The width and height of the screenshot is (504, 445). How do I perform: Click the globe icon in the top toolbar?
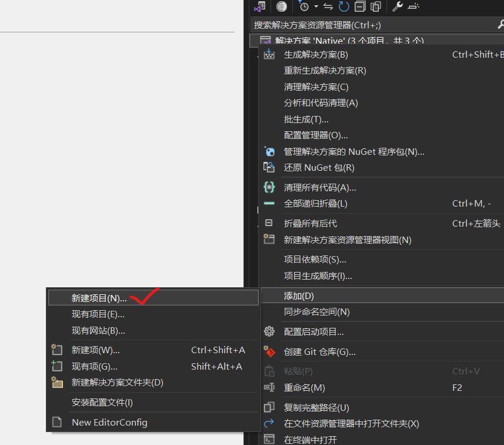point(281,6)
